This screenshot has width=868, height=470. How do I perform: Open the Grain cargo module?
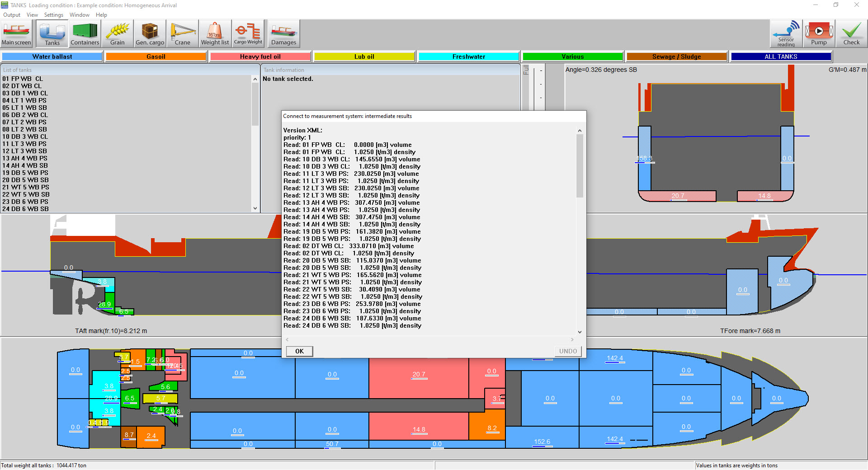click(117, 34)
